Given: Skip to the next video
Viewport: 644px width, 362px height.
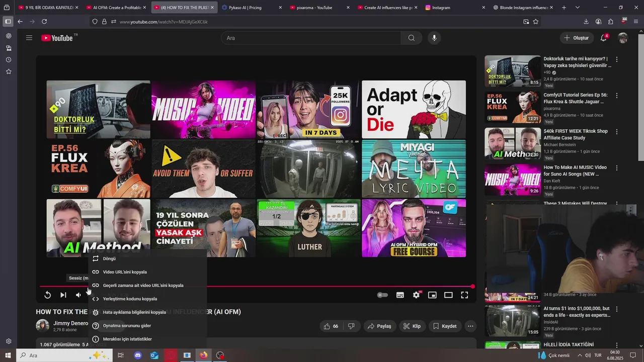Looking at the screenshot, I should pyautogui.click(x=63, y=295).
